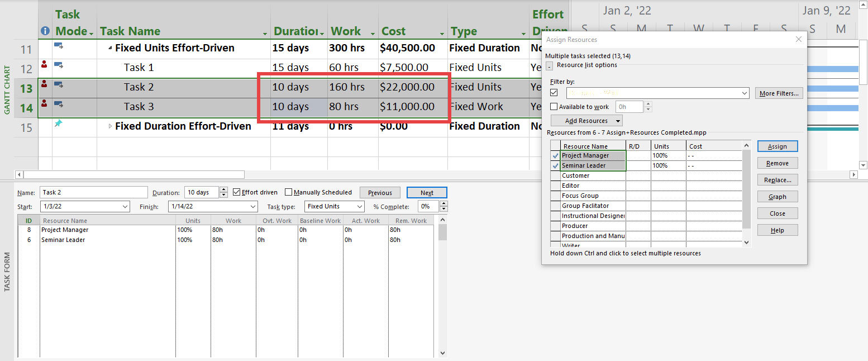Click the Available to work hours spinner
Screen dimensions: 868x361
647,107
